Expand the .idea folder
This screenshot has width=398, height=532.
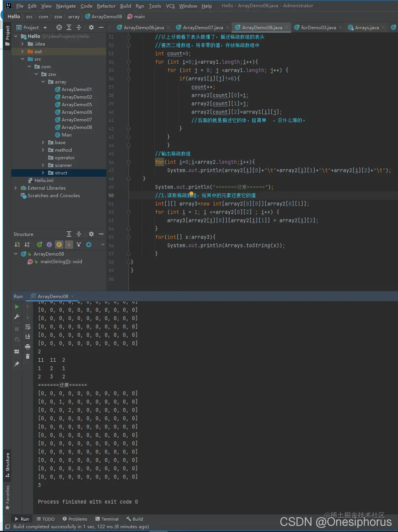pos(22,44)
